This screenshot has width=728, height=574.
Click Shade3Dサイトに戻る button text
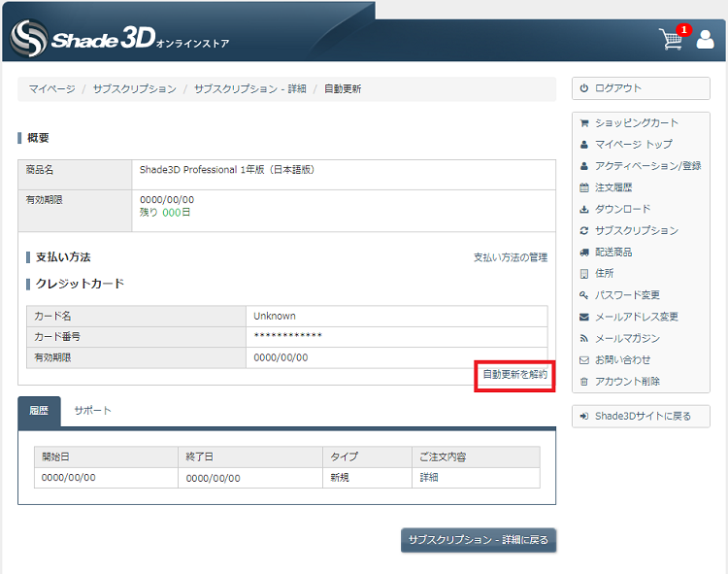click(643, 416)
